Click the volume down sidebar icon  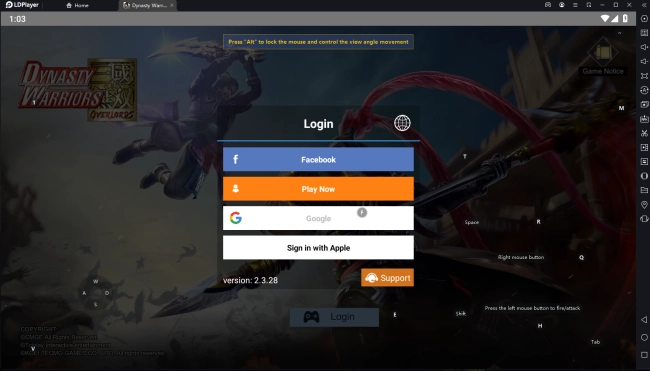tap(644, 61)
